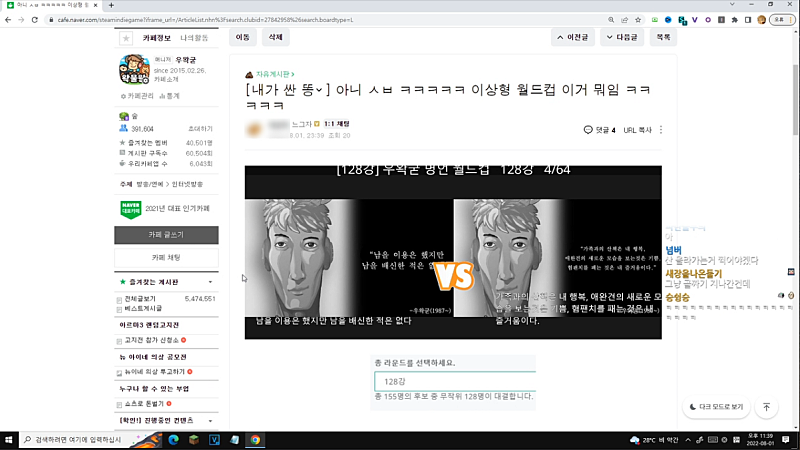Click the share page icon in address bar

click(x=624, y=20)
